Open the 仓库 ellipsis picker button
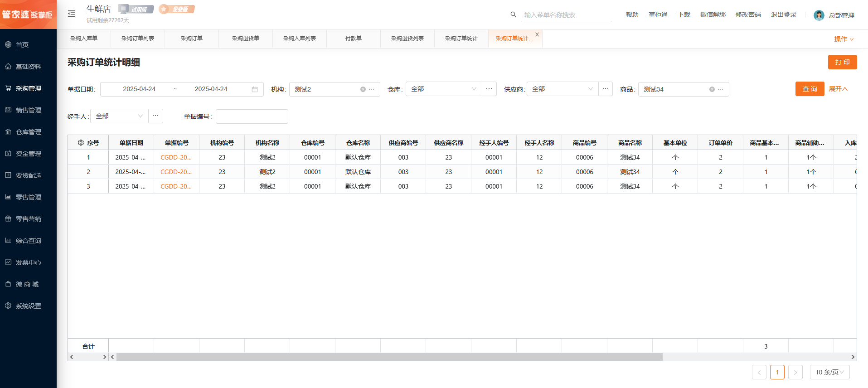This screenshot has width=868, height=388. (x=489, y=89)
